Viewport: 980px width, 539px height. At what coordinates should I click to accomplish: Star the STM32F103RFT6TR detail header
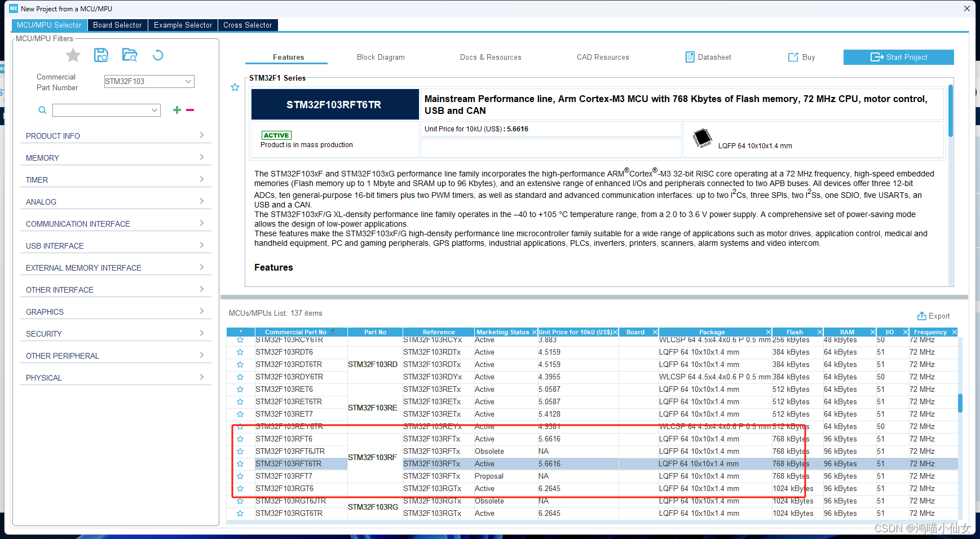[x=235, y=87]
